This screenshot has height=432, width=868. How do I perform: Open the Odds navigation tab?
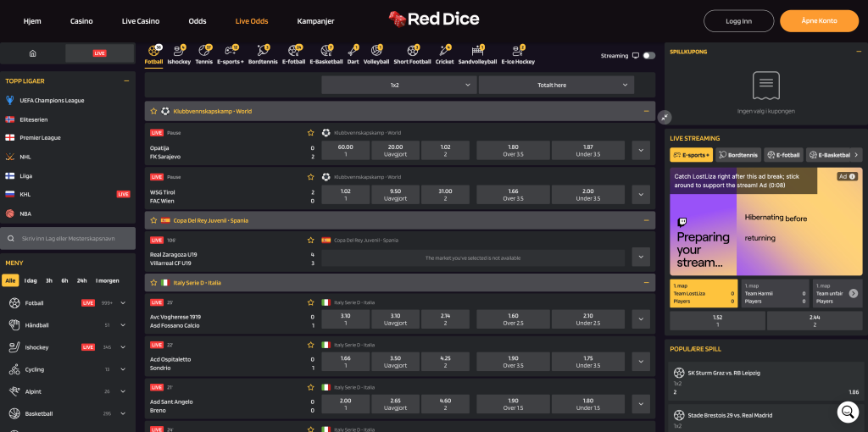click(197, 21)
